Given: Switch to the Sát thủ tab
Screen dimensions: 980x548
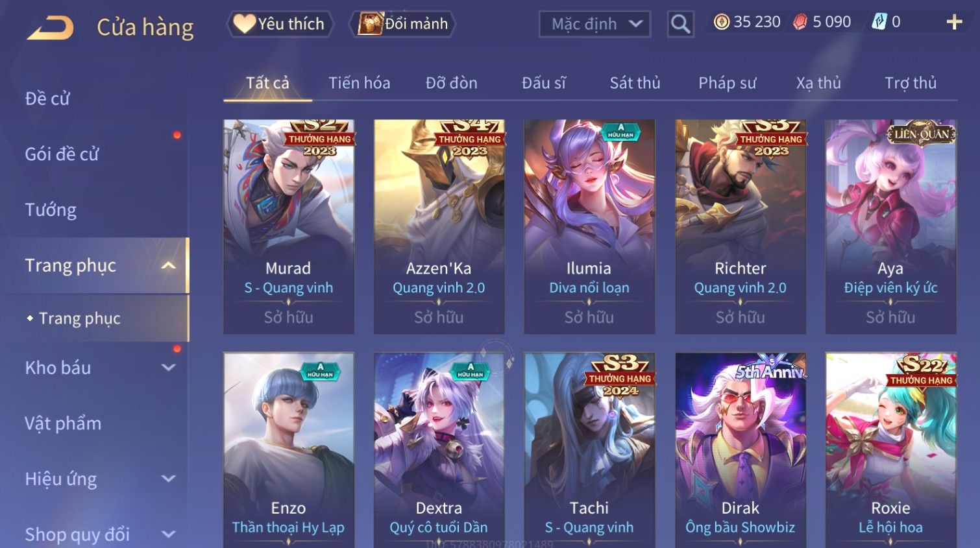Looking at the screenshot, I should coord(635,83).
